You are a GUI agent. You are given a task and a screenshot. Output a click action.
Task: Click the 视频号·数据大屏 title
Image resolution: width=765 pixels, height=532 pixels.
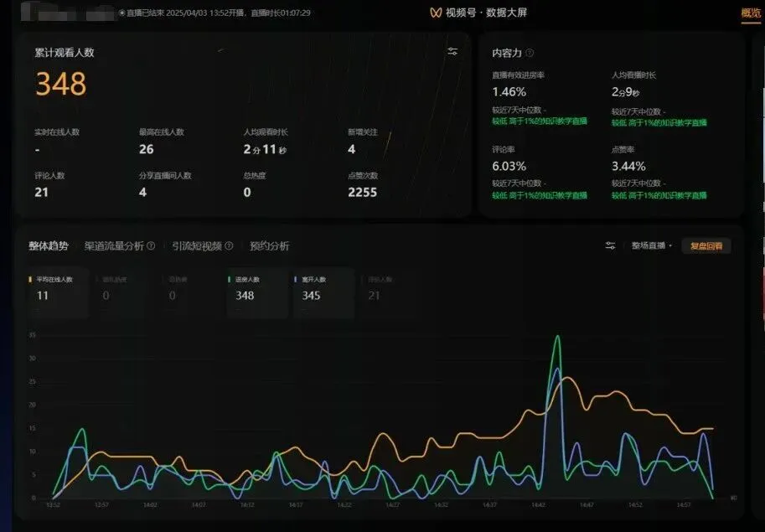coord(487,13)
